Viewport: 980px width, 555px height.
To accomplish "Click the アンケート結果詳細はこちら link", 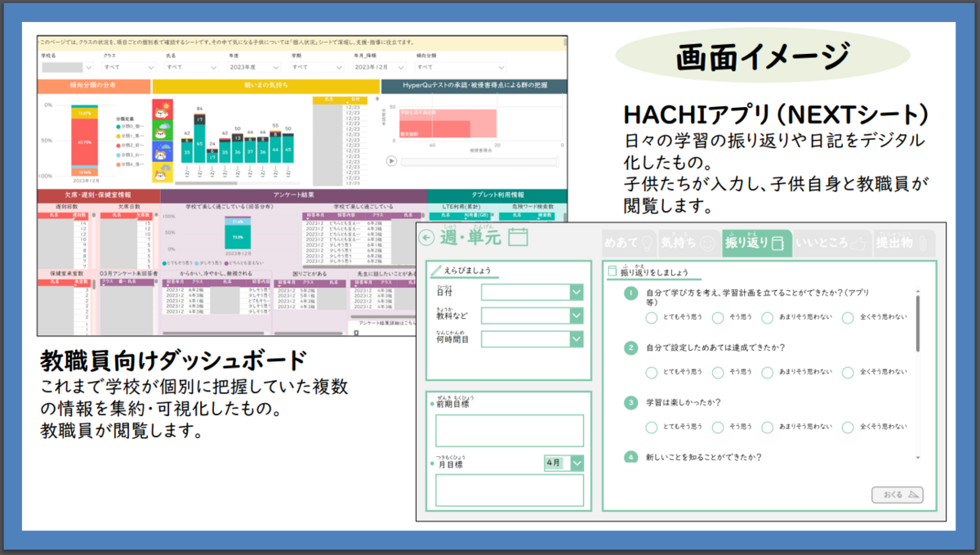I will pos(388,322).
